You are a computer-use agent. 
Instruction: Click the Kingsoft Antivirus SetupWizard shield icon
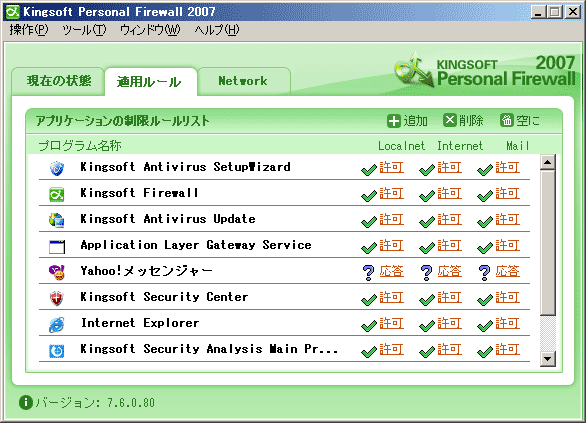coord(57,168)
